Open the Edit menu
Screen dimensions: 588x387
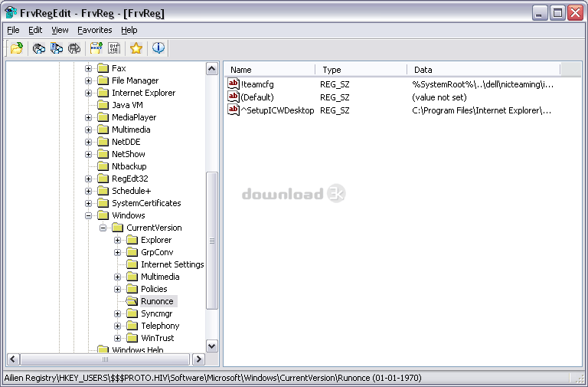point(35,30)
